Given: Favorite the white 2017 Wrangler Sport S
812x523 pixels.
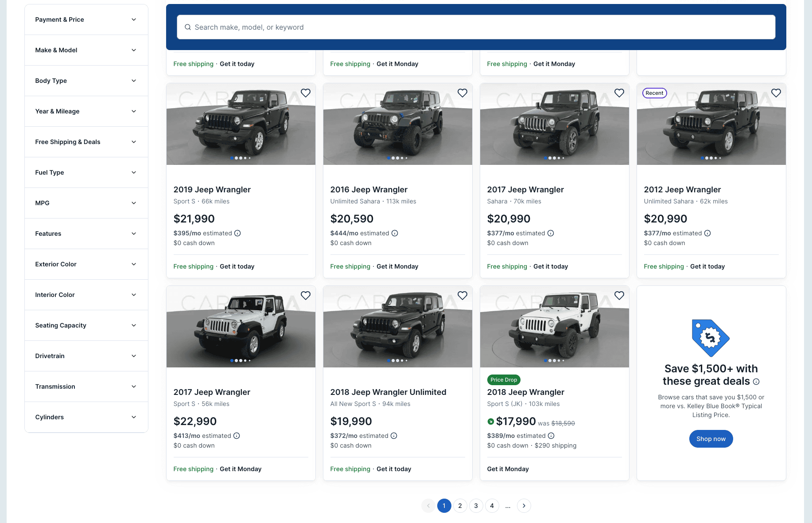Looking at the screenshot, I should pyautogui.click(x=306, y=296).
